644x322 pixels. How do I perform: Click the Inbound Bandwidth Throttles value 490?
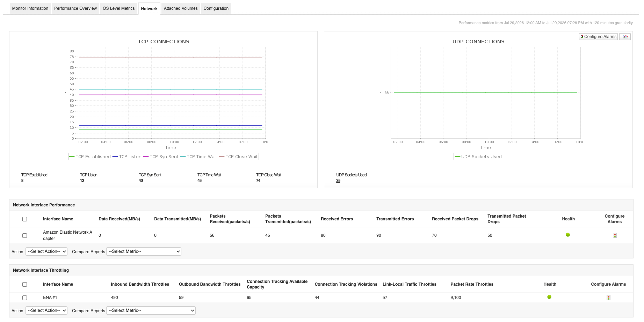click(114, 298)
